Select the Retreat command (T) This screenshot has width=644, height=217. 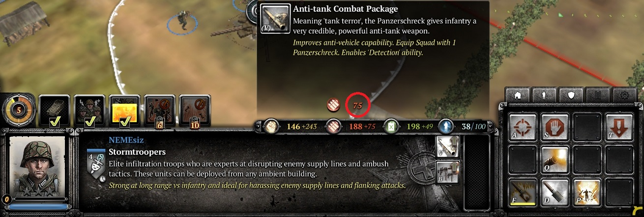click(x=618, y=126)
